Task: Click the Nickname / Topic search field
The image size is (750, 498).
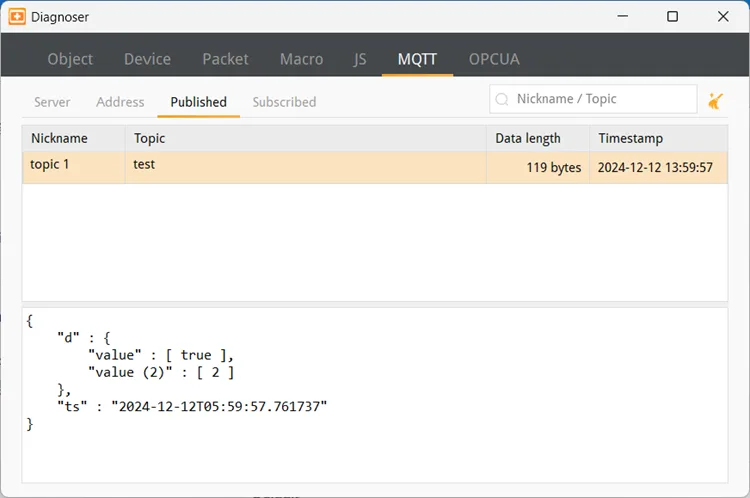Action: point(593,99)
